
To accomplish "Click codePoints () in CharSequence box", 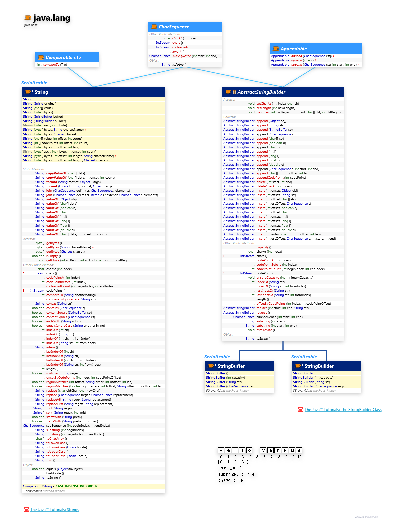I will 182,47.
